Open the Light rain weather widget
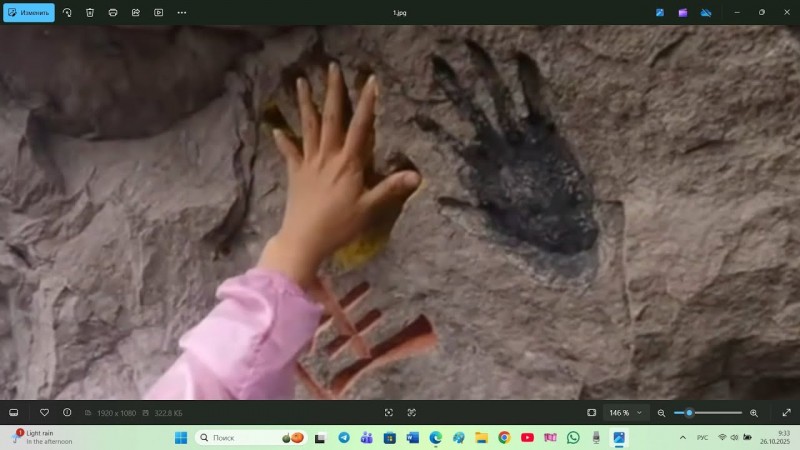 coord(45,437)
